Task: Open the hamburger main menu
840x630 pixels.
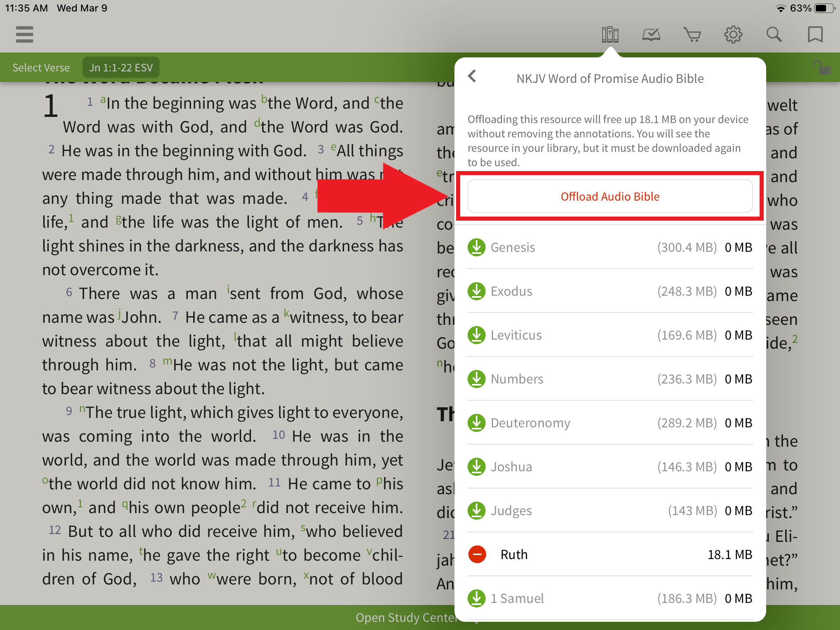Action: point(25,34)
